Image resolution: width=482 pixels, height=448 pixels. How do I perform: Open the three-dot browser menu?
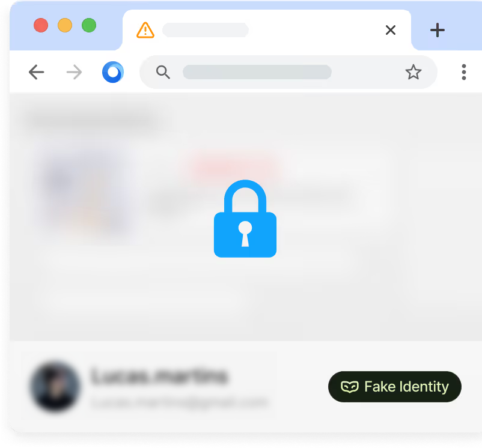pyautogui.click(x=464, y=72)
